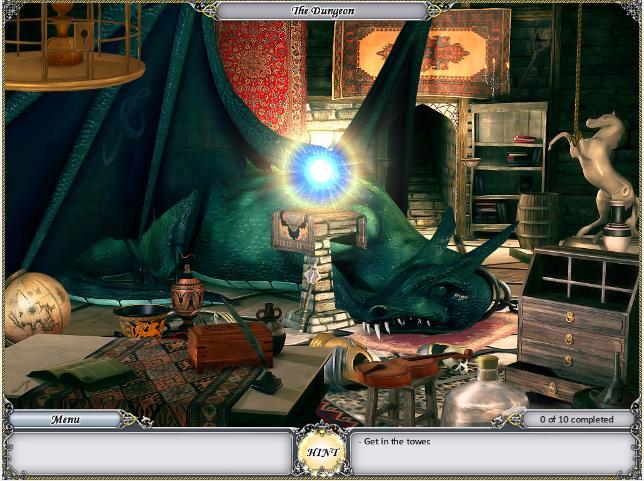Click the orange rug hanging on wall
This screenshot has height=481, width=644.
[422, 54]
